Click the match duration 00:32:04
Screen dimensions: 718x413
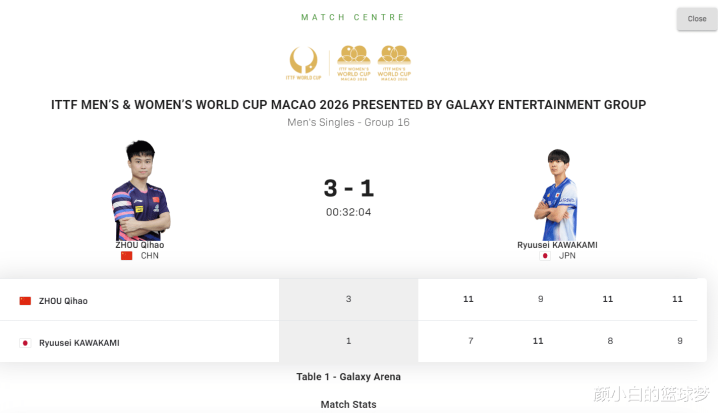[x=348, y=212]
